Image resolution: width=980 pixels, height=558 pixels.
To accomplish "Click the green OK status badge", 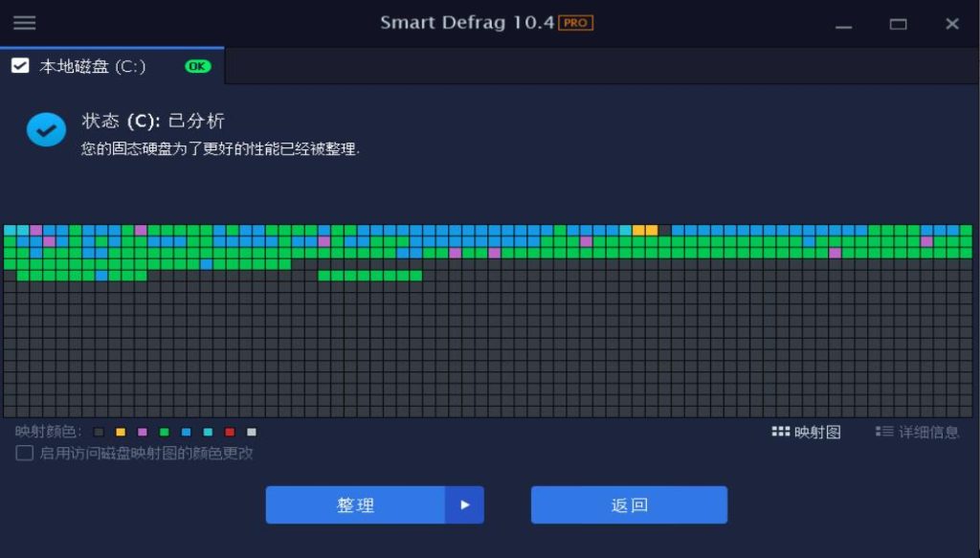I will [197, 66].
